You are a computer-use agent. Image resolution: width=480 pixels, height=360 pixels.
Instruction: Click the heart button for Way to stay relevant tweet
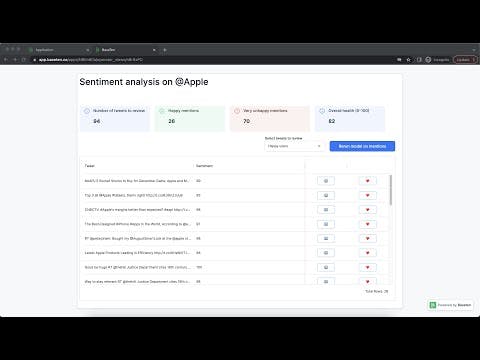368,281
